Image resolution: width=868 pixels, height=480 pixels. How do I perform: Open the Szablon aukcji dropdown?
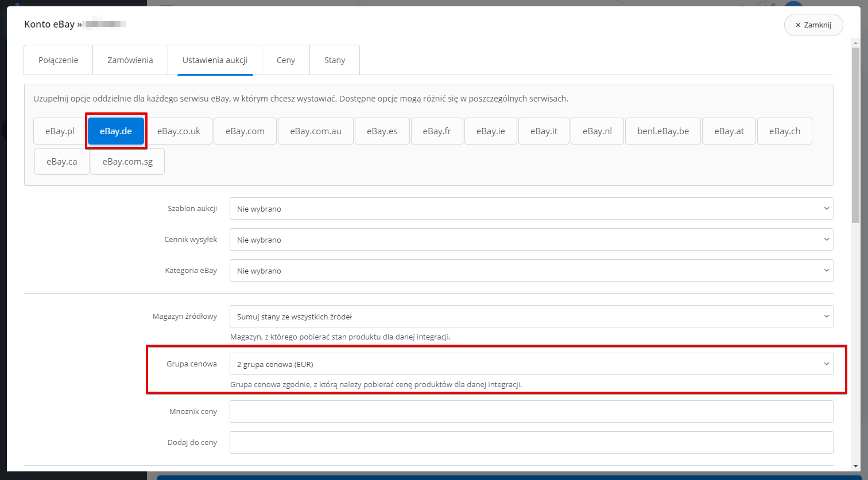[531, 209]
